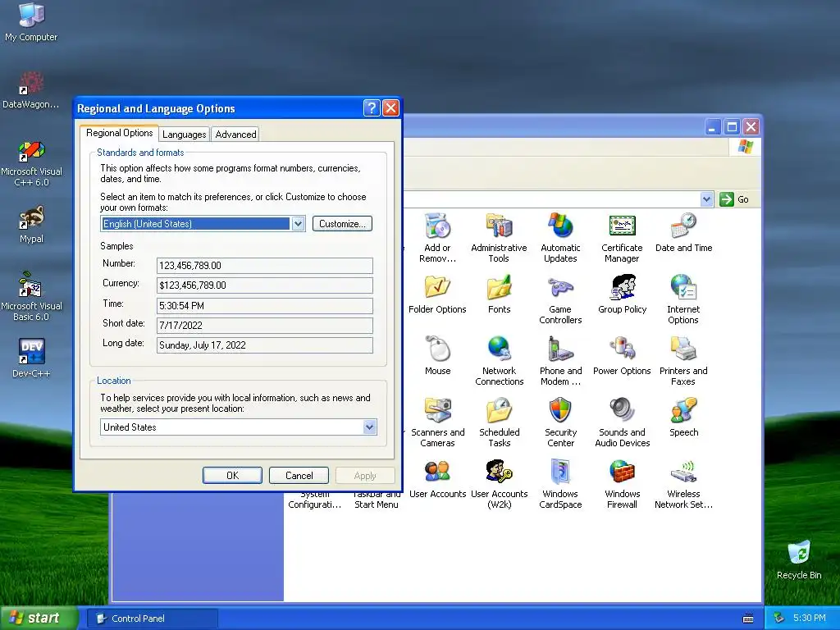Screen dimensions: 840x630
Task: Open the Fonts folder icon
Action: [x=500, y=294]
